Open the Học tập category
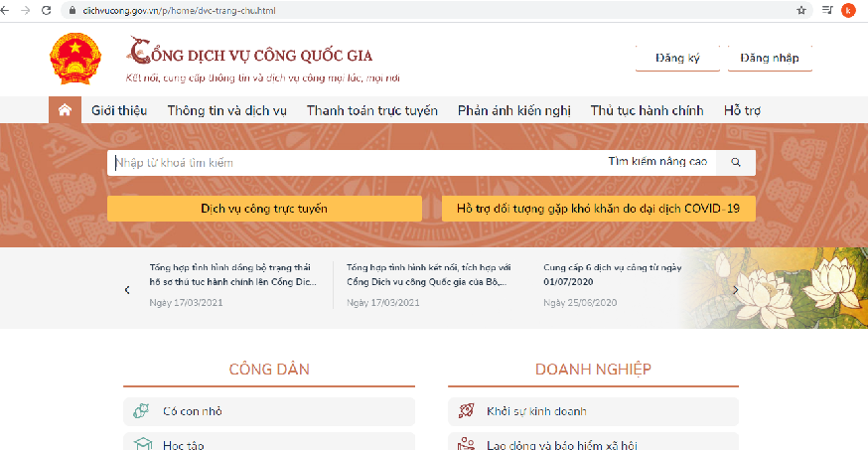Screen dimensions: 868x450 pyautogui.click(x=269, y=442)
